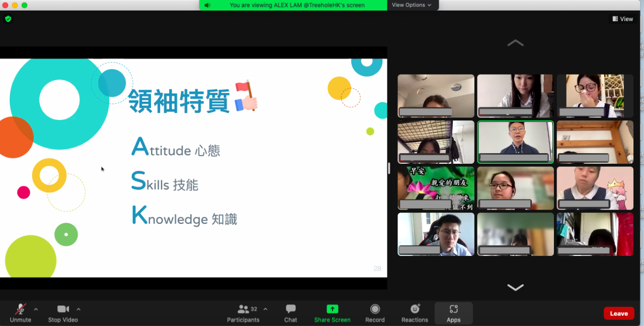The image size is (644, 326).
Task: Expand the arrow beside Participants count
Action: (266, 309)
